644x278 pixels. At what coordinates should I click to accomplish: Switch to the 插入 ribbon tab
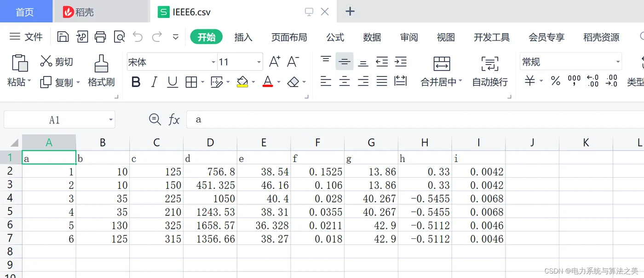tap(243, 37)
